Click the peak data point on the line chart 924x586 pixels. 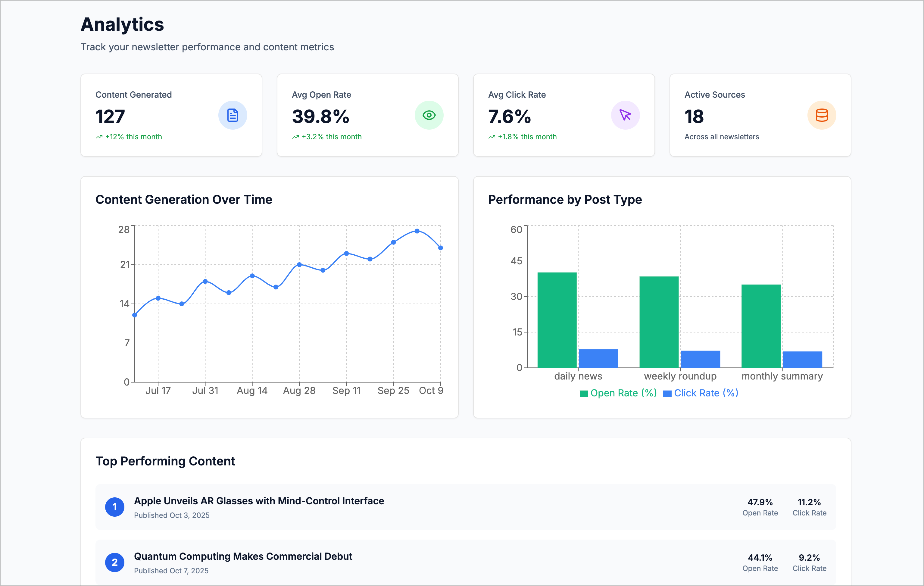coord(417,231)
